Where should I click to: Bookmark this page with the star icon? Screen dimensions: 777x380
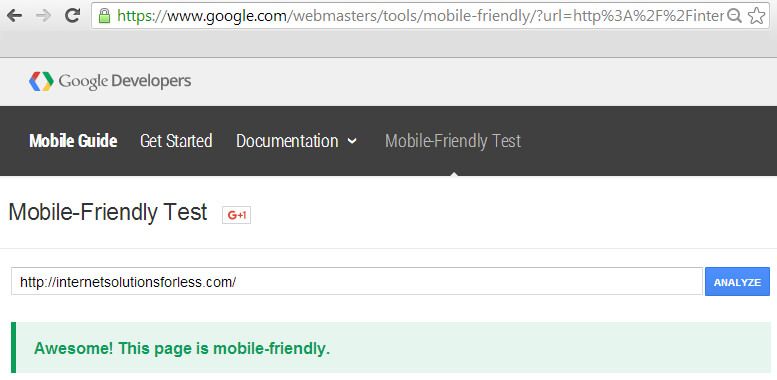tap(756, 16)
